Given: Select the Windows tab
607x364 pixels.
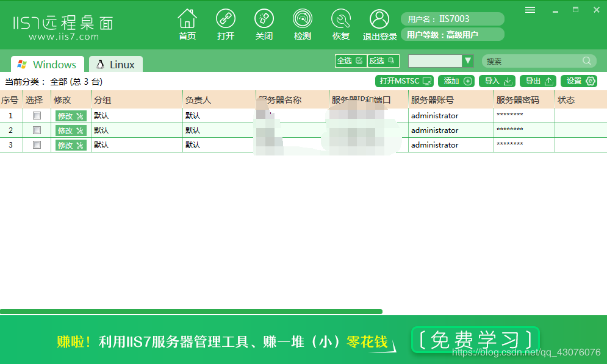Looking at the screenshot, I should [x=47, y=63].
